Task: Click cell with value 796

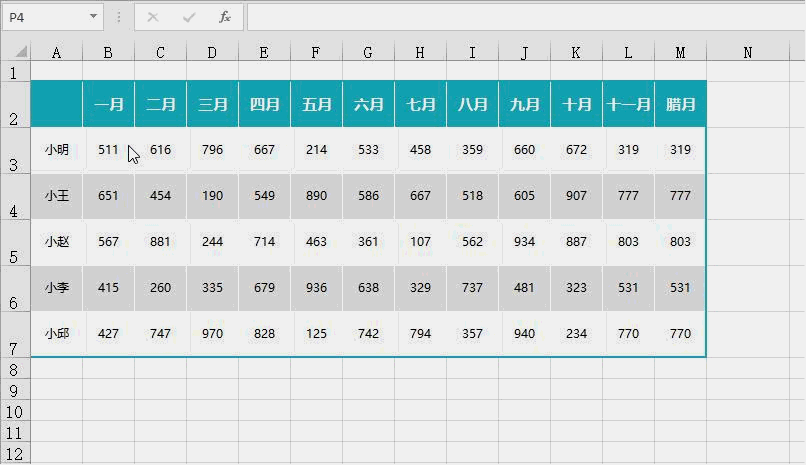Action: (x=212, y=150)
